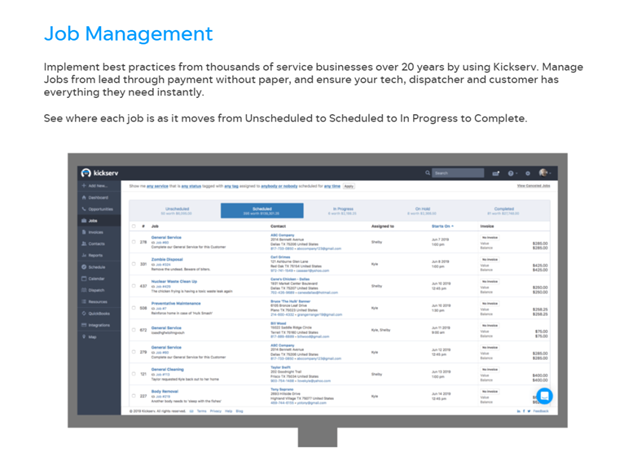Viewport: 624px width, 457px height.
Task: Open the 'anybody or nobody' filter dropdown
Action: (279, 186)
